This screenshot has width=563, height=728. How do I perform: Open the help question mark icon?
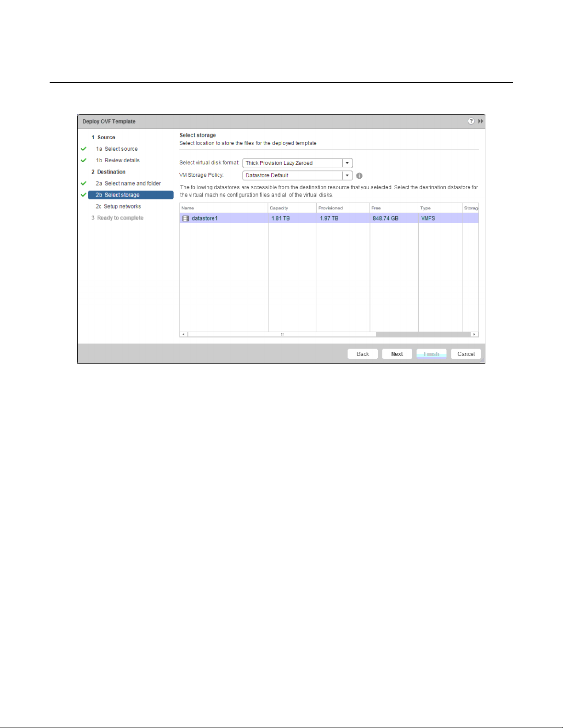[471, 121]
